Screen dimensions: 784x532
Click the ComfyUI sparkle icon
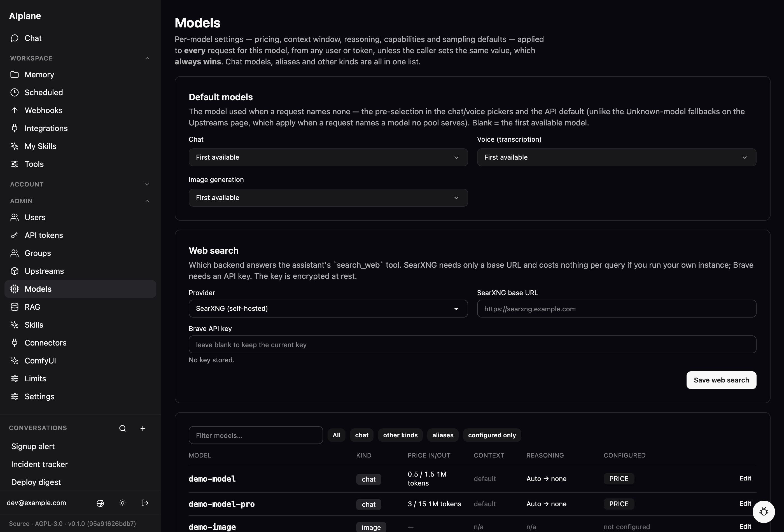15,360
